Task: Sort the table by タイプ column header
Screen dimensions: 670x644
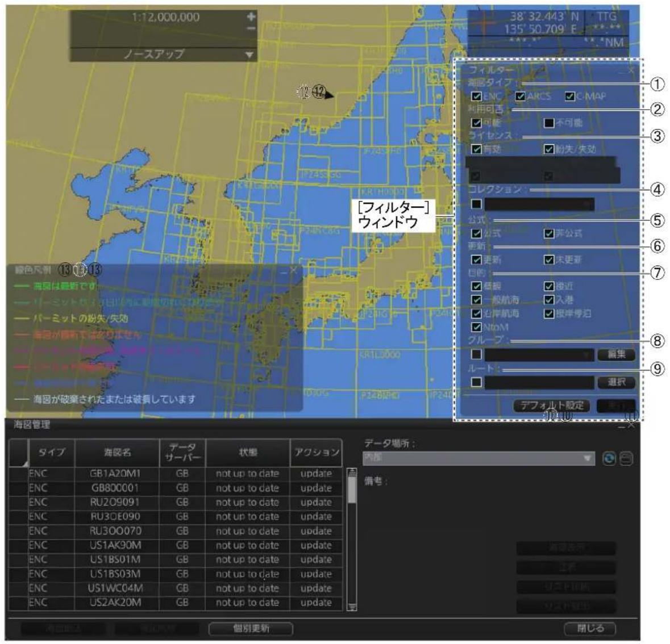Action: point(52,453)
